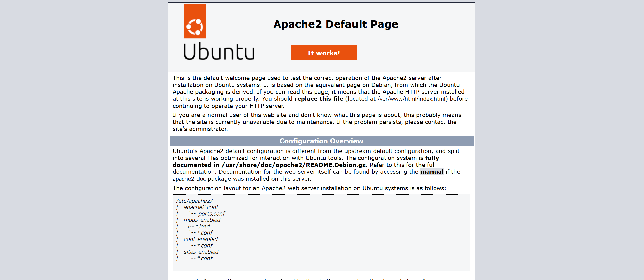Click "*.conf" under conf-enabled
The image size is (644, 280).
click(205, 246)
